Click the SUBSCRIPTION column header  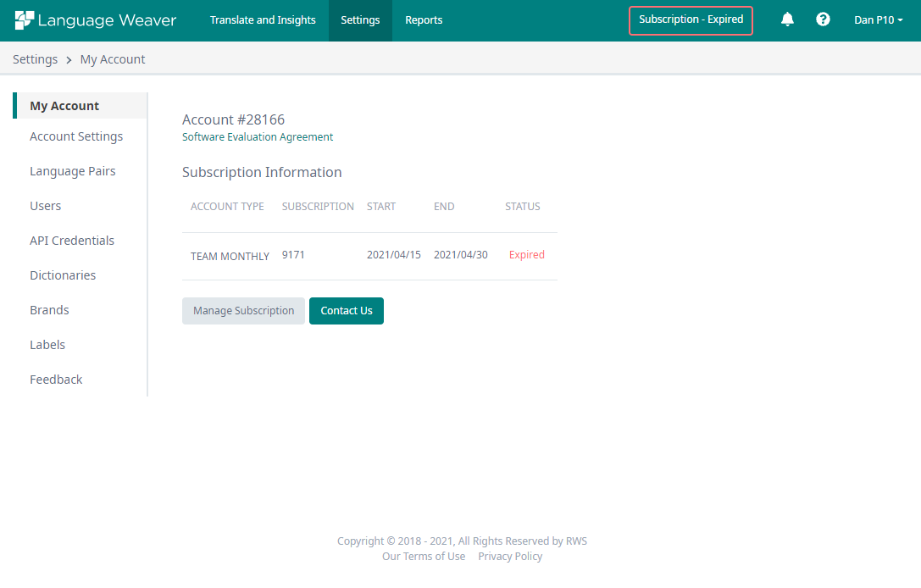[318, 206]
